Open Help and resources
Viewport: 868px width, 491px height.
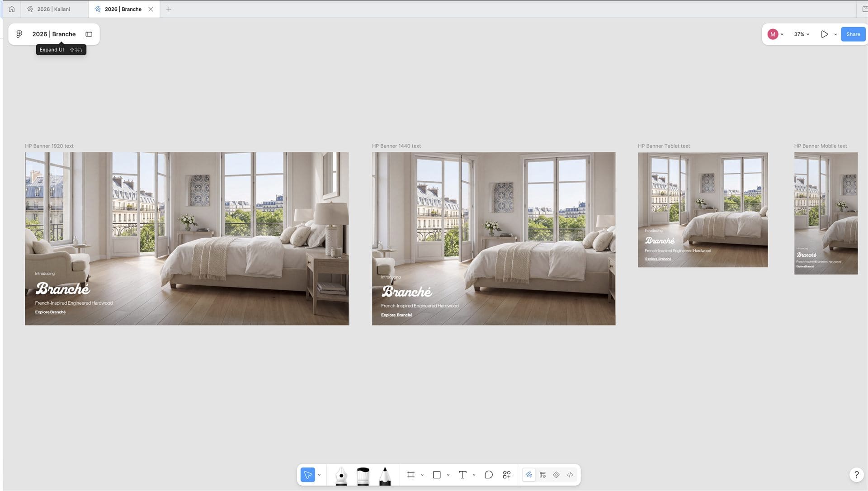pos(856,474)
